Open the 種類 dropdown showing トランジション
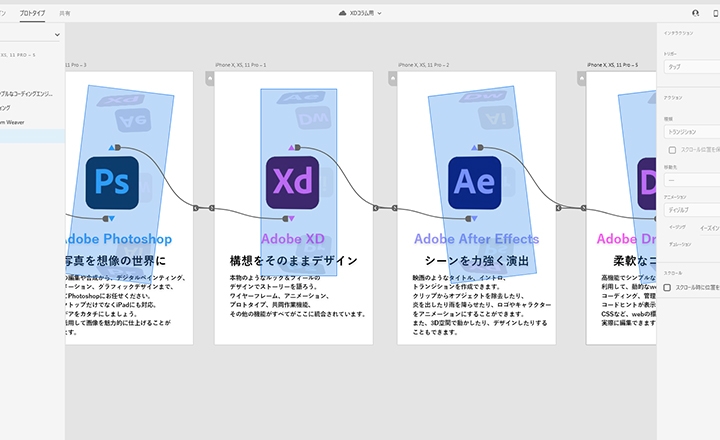The image size is (720, 440). pyautogui.click(x=690, y=131)
